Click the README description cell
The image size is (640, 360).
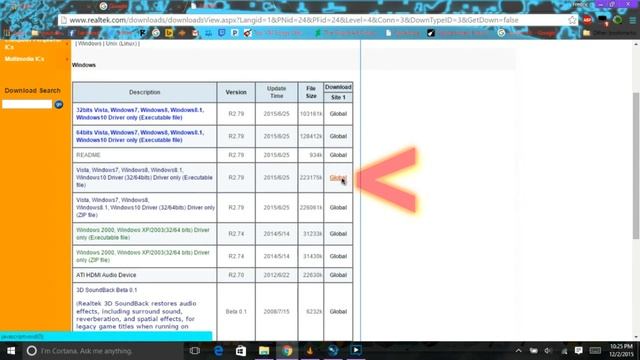[x=144, y=155]
